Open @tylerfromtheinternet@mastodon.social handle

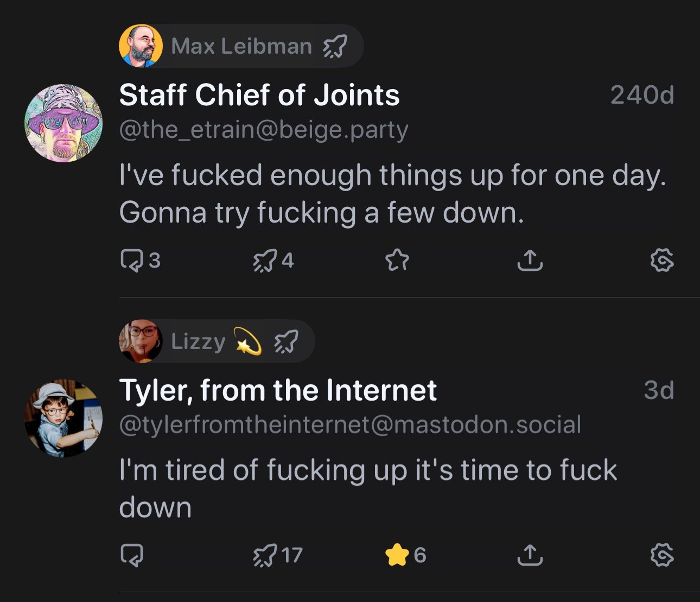tap(350, 424)
